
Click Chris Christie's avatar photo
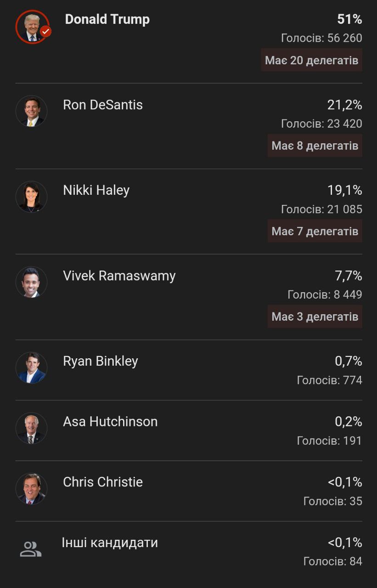tap(31, 489)
